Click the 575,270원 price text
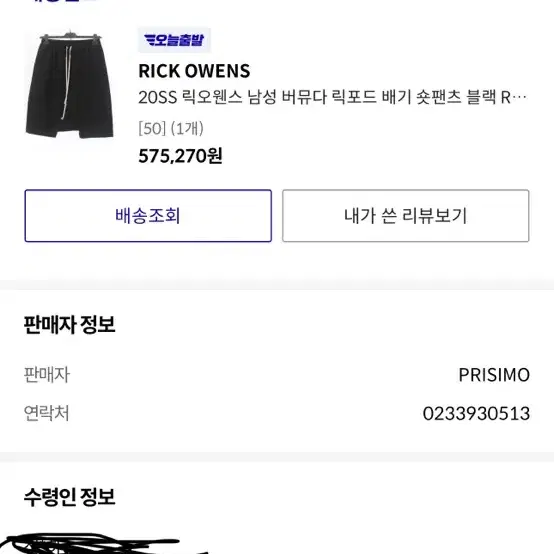The height and width of the screenshot is (554, 554). (180, 156)
